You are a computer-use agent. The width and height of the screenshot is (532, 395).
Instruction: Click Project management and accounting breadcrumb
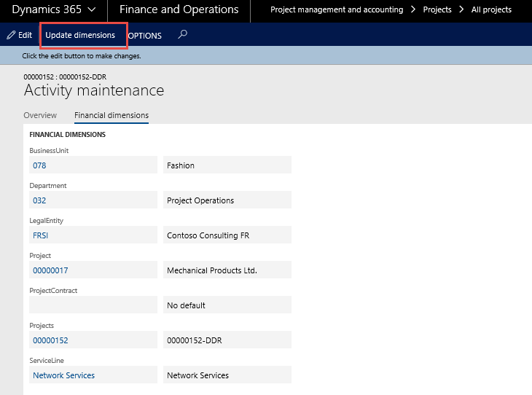click(x=337, y=10)
